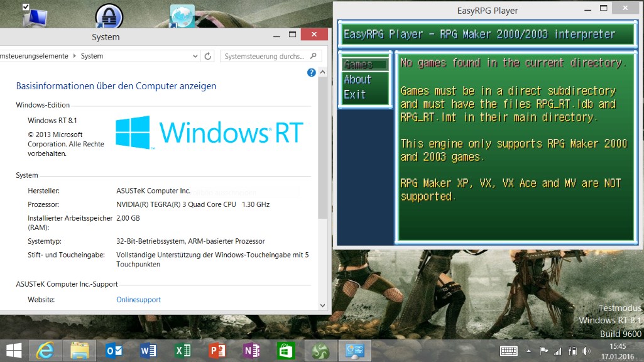Open help in the System window
This screenshot has height=362, width=644.
tap(312, 73)
